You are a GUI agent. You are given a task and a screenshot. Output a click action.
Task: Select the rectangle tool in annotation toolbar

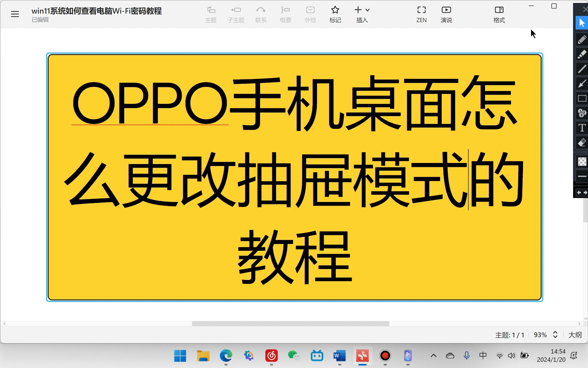(582, 98)
